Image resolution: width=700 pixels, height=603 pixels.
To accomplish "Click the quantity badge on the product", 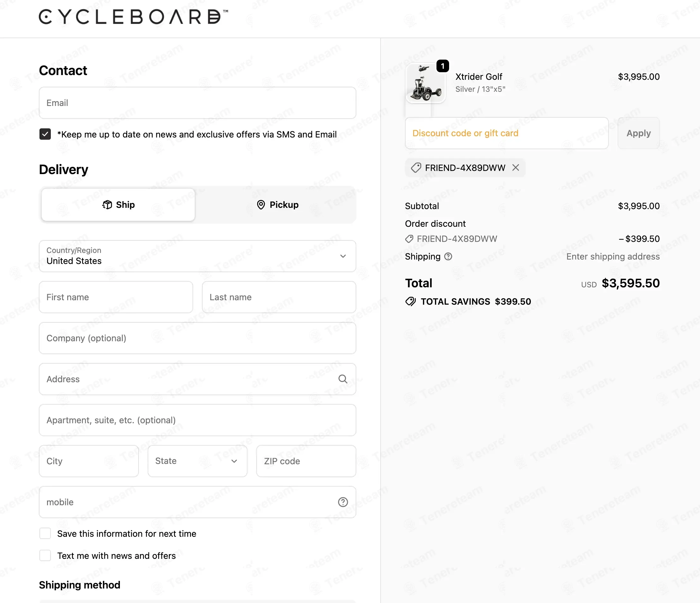I will [442, 66].
